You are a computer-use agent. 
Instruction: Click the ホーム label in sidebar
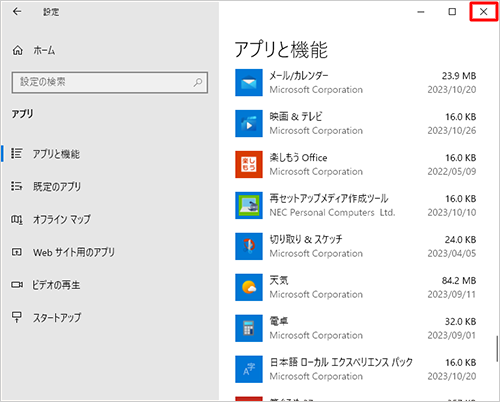[44, 51]
